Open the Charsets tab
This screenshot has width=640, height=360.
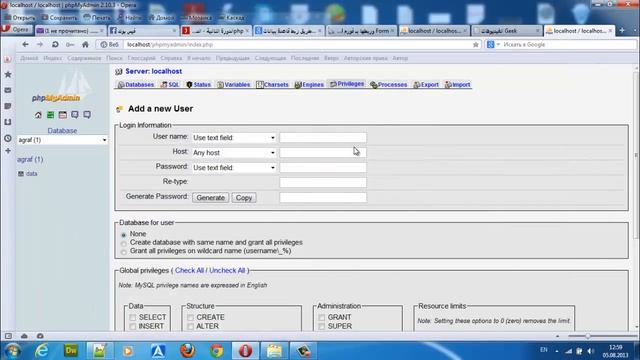point(272,85)
